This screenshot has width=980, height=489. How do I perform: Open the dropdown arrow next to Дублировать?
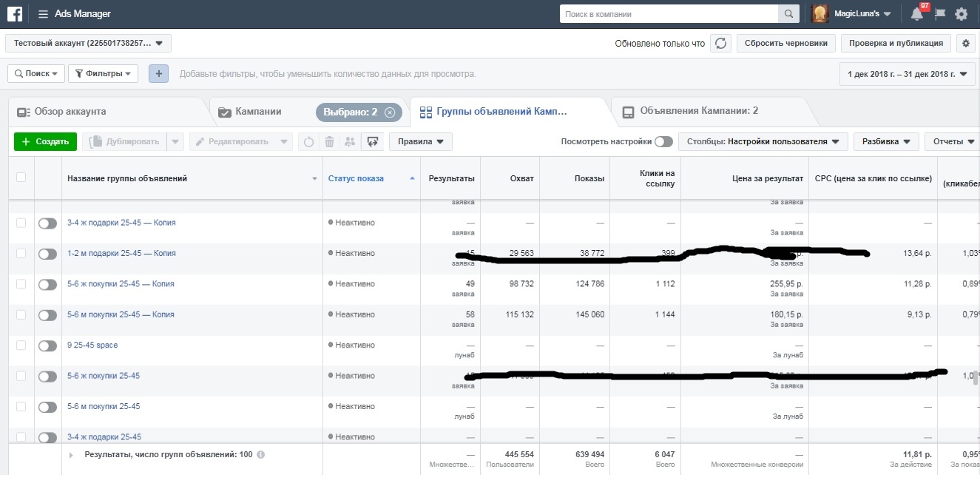tap(175, 141)
